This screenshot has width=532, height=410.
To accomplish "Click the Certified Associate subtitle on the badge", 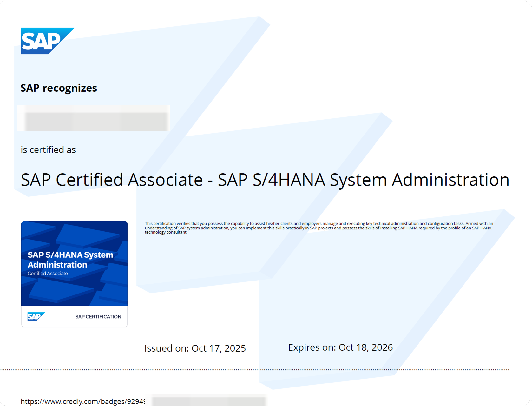I will pyautogui.click(x=47, y=273).
